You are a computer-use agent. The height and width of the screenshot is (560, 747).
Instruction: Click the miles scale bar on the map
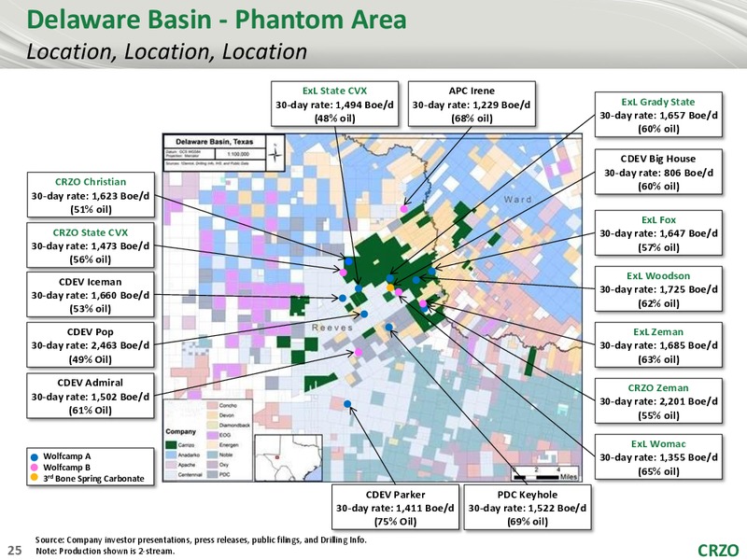click(x=546, y=474)
